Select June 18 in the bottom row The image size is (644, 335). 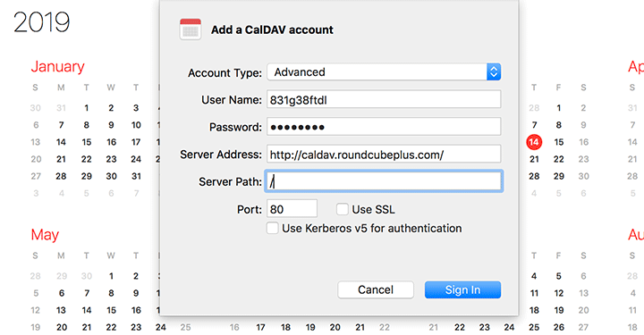tap(285, 327)
